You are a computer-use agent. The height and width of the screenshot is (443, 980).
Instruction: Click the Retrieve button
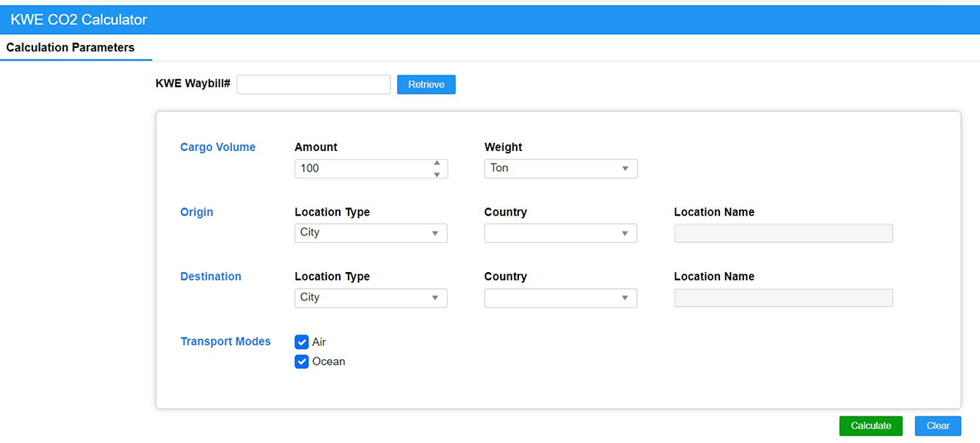pos(426,85)
